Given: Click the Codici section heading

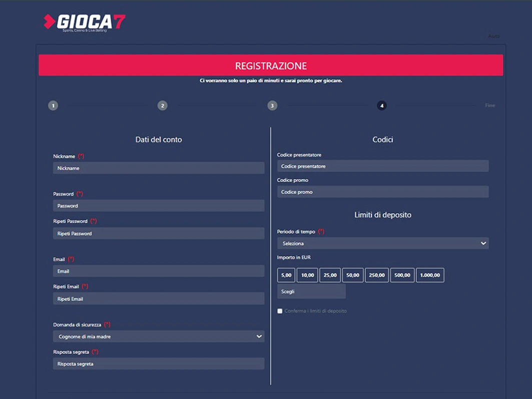Looking at the screenshot, I should pyautogui.click(x=383, y=140).
